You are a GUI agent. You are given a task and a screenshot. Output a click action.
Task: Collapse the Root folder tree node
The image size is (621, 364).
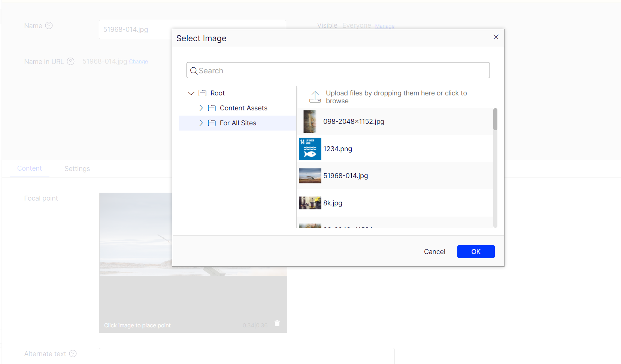point(191,93)
